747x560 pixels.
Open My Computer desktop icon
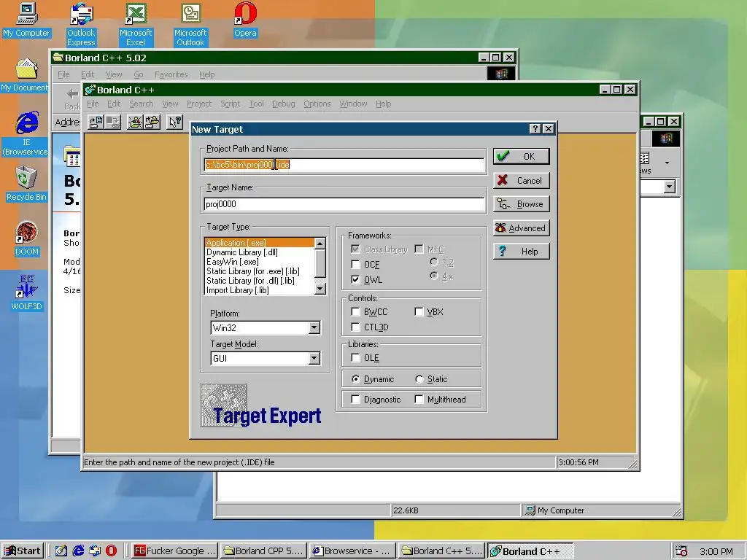tap(26, 20)
